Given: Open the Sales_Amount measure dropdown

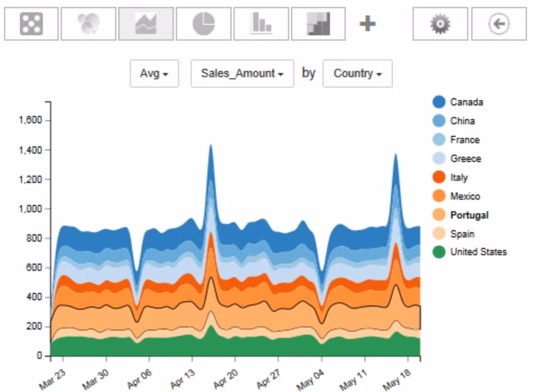Looking at the screenshot, I should pos(242,74).
